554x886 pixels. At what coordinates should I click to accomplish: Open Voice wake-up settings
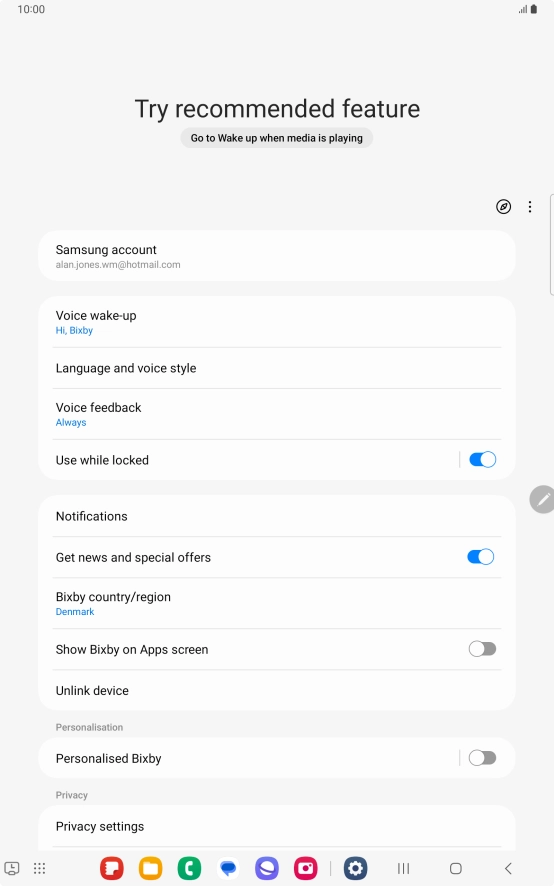pos(277,322)
